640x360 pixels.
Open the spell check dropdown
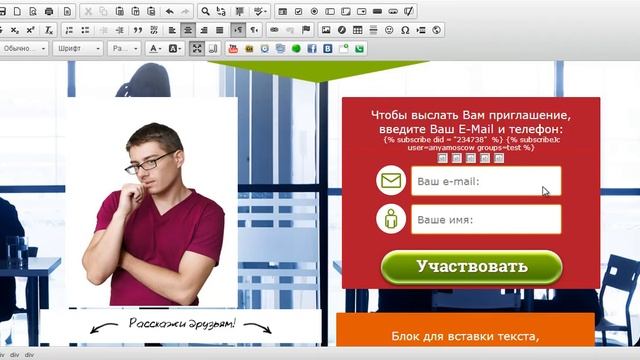260,11
